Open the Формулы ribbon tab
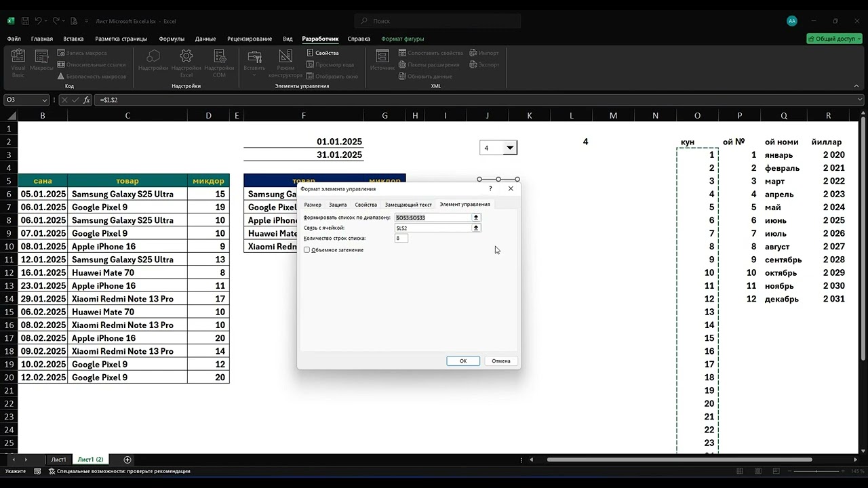868x488 pixels. point(172,39)
